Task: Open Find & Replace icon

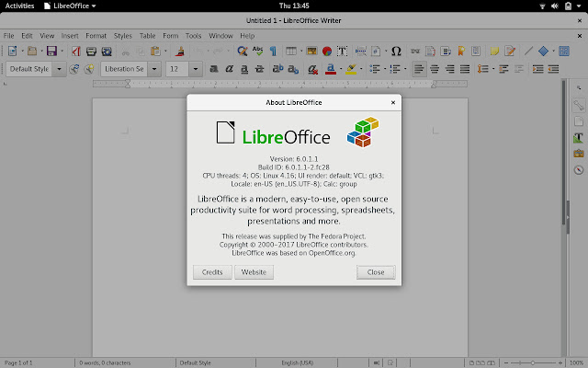Action: [x=243, y=51]
